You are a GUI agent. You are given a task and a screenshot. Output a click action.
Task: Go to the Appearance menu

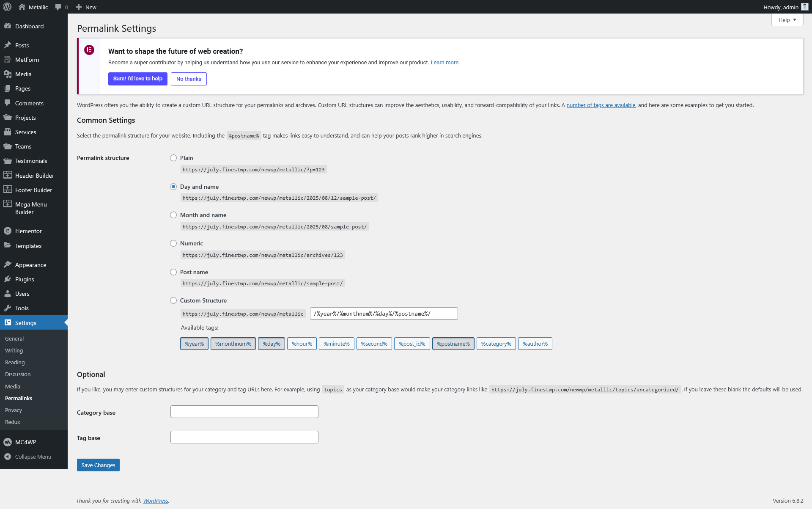click(30, 265)
